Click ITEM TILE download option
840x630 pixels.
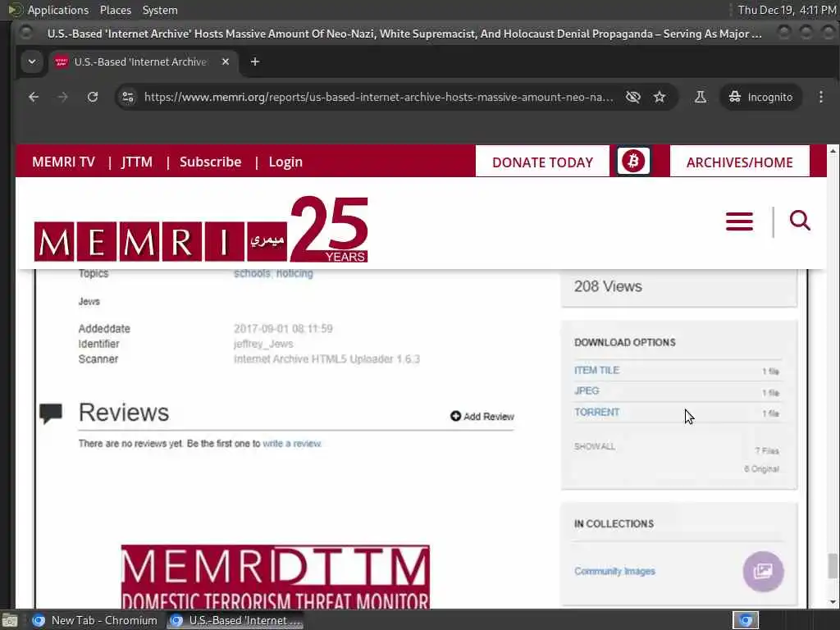point(597,370)
